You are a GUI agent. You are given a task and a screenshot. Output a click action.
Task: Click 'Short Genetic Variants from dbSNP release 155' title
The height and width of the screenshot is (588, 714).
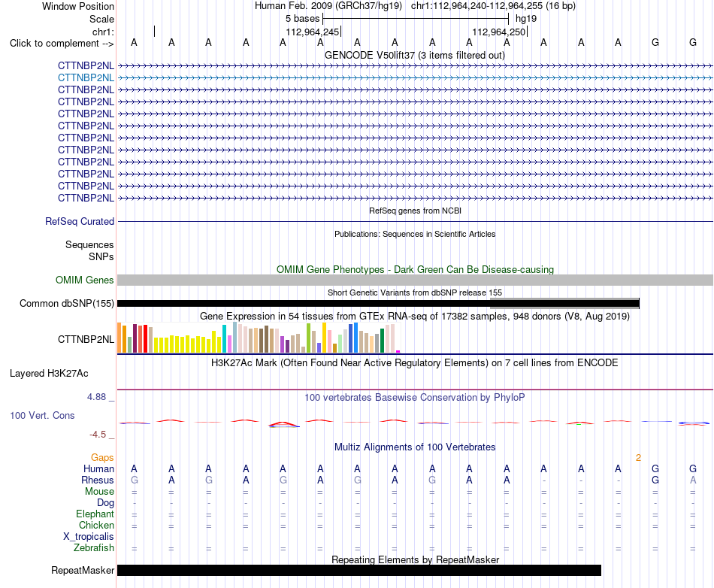(415, 292)
